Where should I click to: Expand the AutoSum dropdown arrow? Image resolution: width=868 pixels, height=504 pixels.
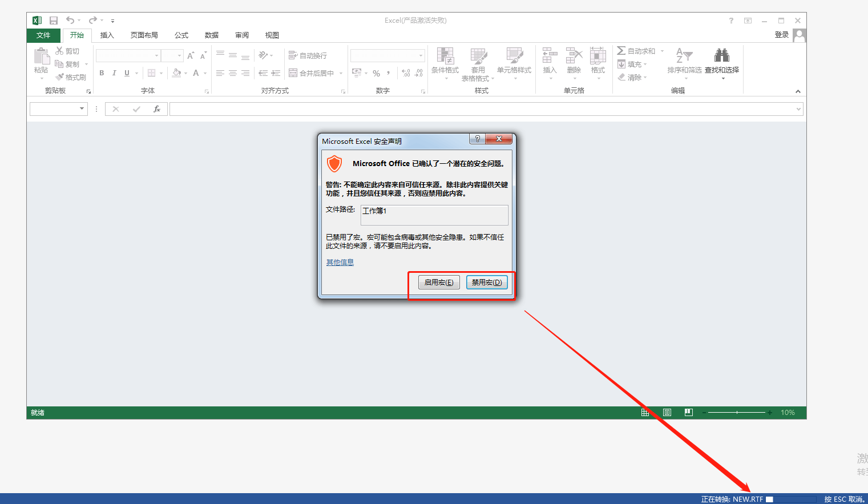663,51
